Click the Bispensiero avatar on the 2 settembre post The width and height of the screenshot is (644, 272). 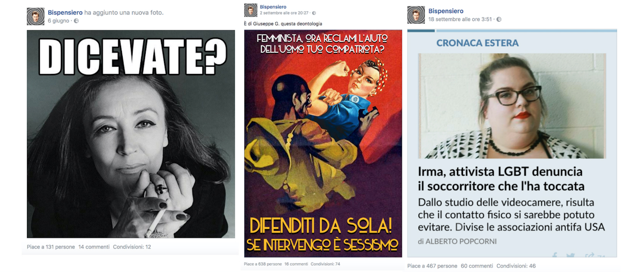pos(251,10)
